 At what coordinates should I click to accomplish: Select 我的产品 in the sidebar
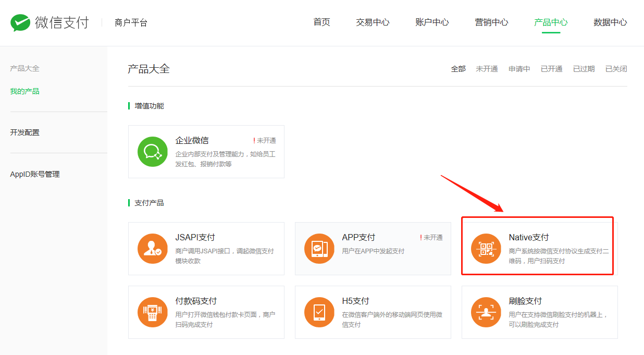click(x=25, y=91)
